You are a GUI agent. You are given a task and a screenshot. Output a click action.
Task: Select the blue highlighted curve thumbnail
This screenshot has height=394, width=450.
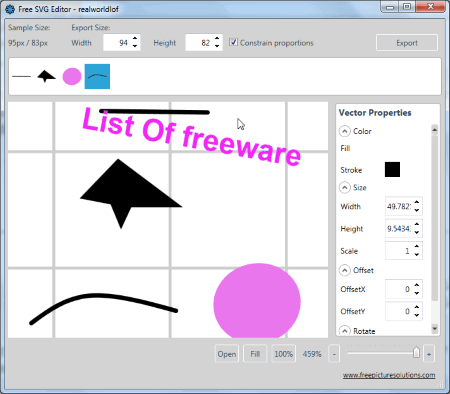coord(97,76)
